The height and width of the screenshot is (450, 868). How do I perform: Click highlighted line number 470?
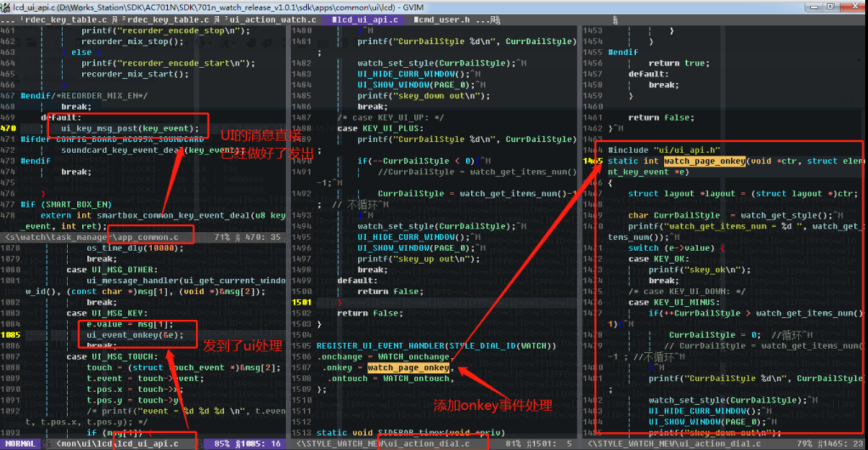point(8,128)
